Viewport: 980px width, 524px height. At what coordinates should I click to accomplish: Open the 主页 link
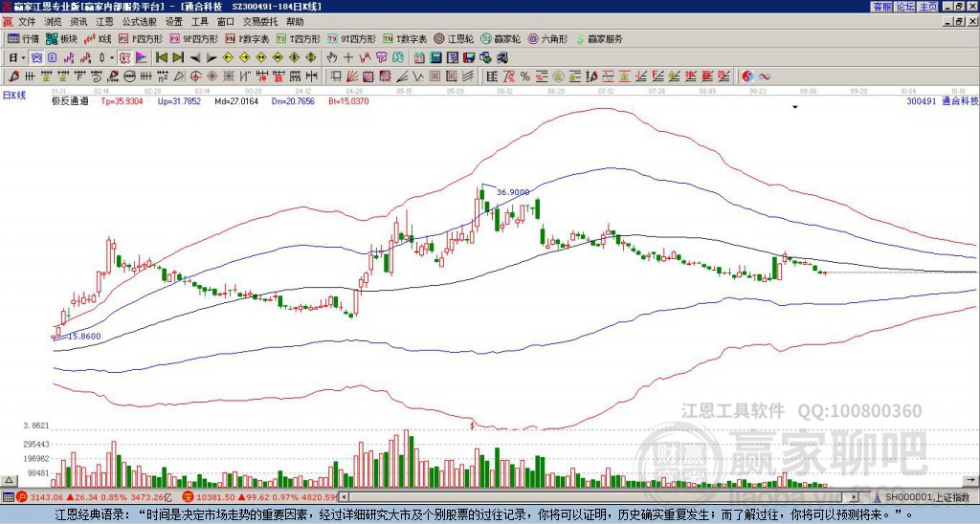click(x=927, y=7)
